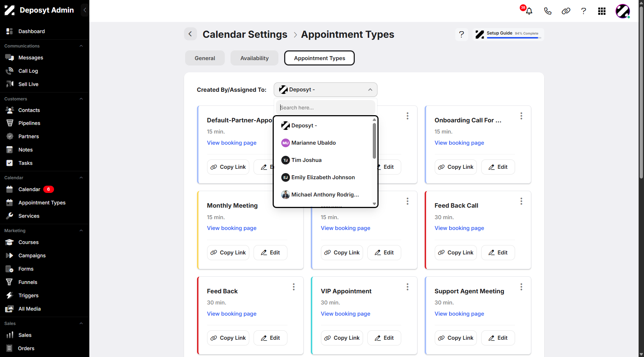This screenshot has height=357, width=644.
Task: Open the user profile avatar
Action: point(623,11)
